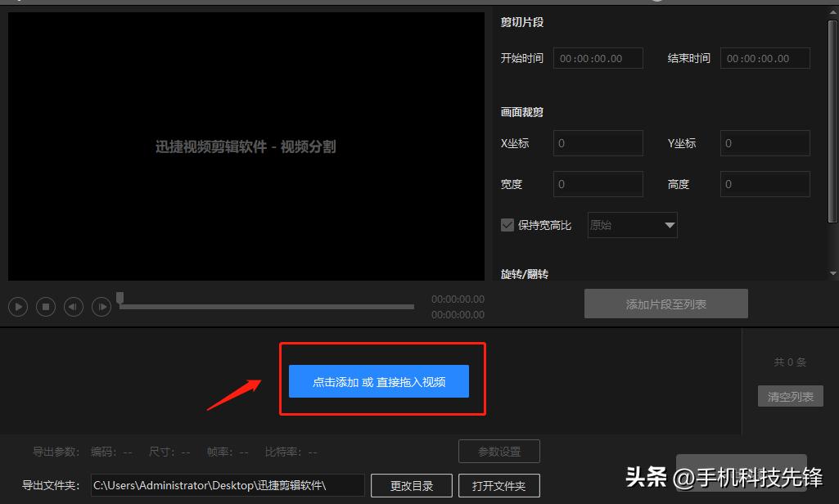
Task: Click the play button to preview video
Action: coord(18,306)
